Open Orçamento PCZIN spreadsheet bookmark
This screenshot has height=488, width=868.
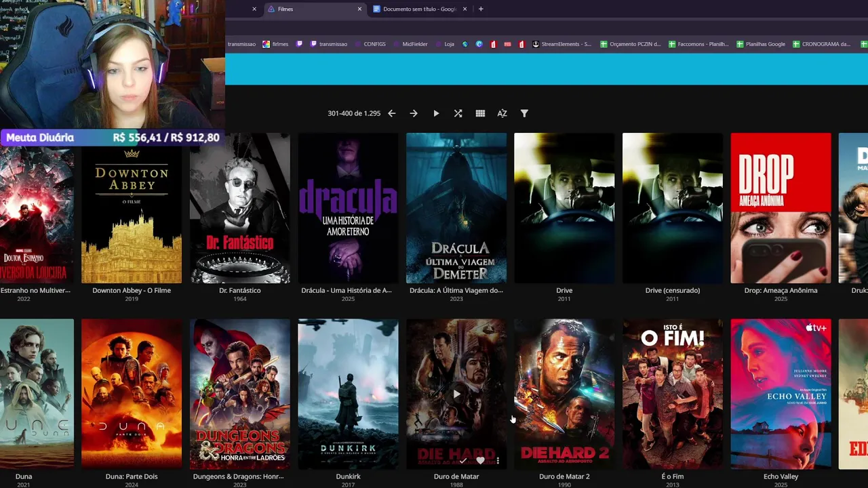[631, 44]
